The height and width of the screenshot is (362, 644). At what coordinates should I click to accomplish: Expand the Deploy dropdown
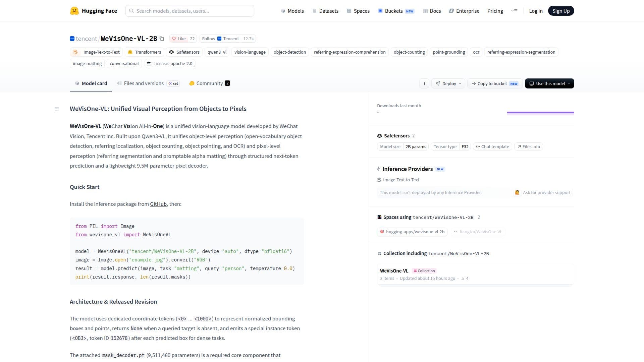448,83
